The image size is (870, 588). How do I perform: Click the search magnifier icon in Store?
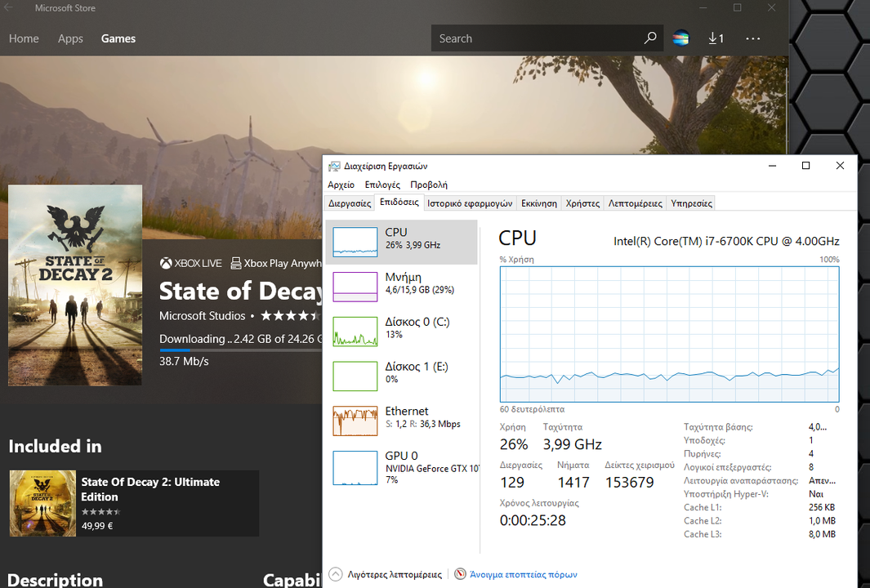point(649,38)
